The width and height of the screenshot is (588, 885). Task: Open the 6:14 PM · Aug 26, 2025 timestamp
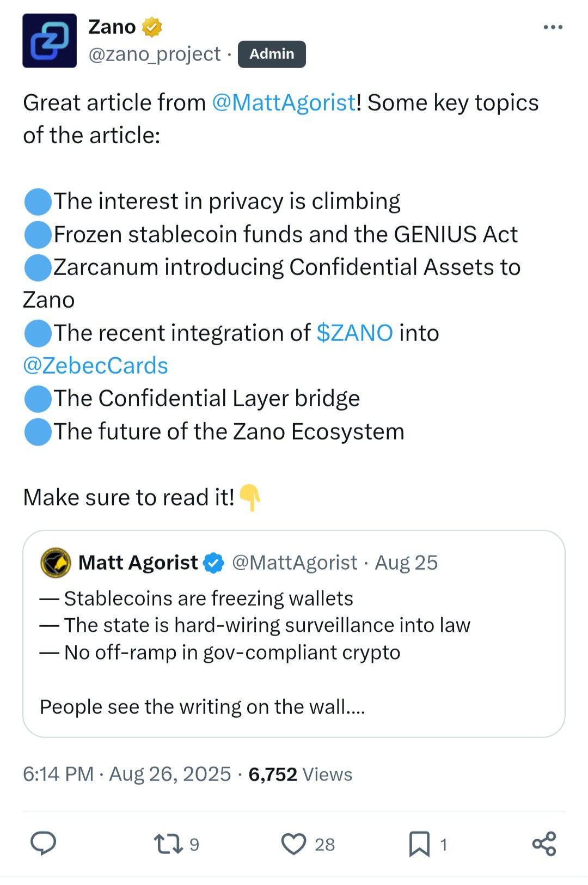pyautogui.click(x=127, y=774)
